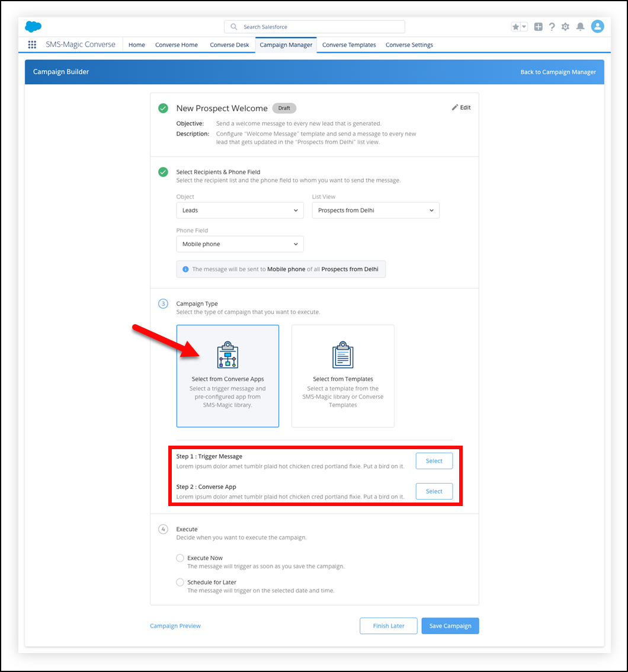628x672 pixels.
Task: Open the Converse Templates tab
Action: click(349, 45)
